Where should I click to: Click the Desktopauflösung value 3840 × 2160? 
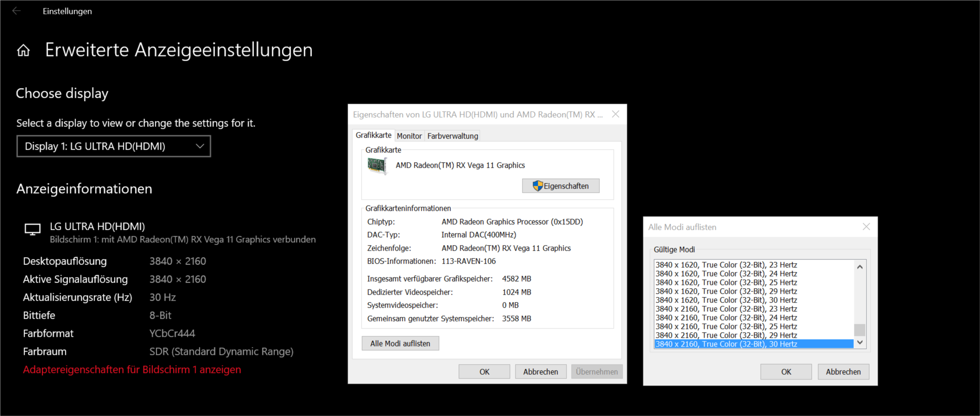[178, 261]
